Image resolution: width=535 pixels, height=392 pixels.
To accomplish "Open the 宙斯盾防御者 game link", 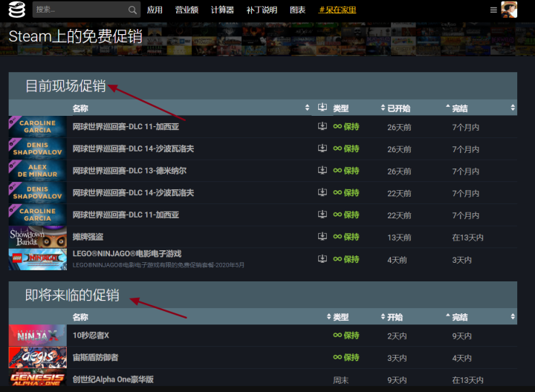I will tap(95, 358).
